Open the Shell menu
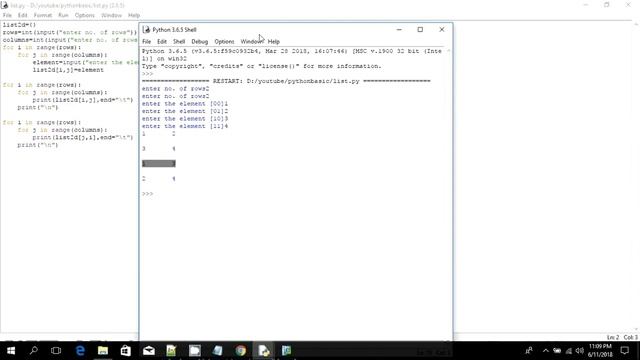640x360 pixels. (x=179, y=42)
